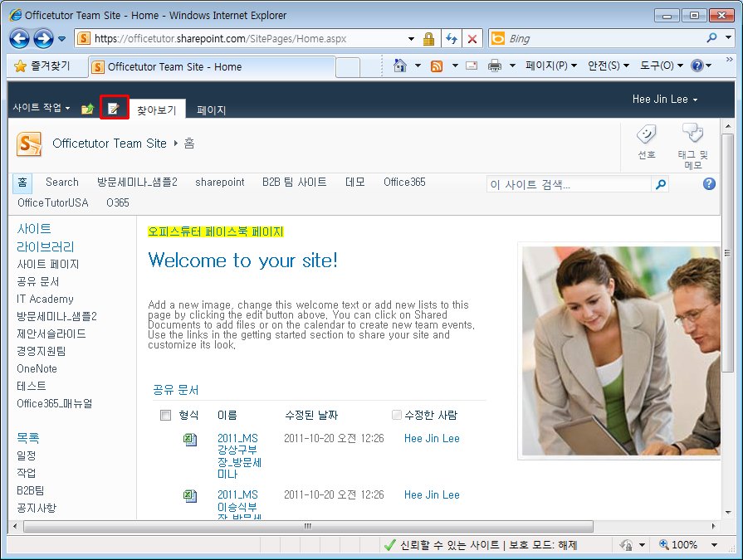Open the 2011_MS 강상구부장_방문세미나 document
The image size is (743, 560).
point(239,455)
